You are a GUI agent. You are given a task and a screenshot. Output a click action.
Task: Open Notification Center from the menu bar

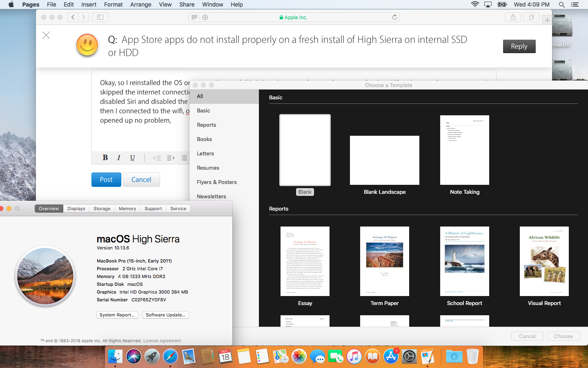coord(575,4)
